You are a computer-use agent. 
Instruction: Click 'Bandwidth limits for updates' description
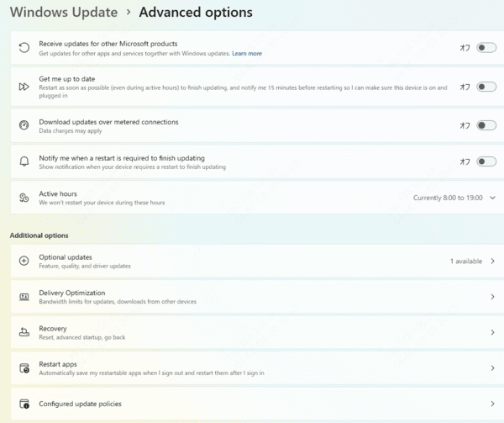click(118, 302)
